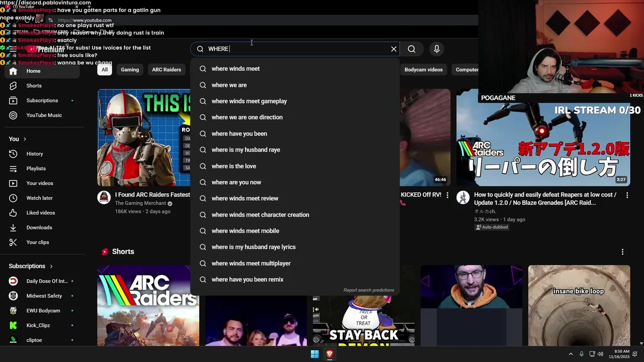Open 'Your clips' in the sidebar
Viewport: 644px width, 362px height.
42,242
